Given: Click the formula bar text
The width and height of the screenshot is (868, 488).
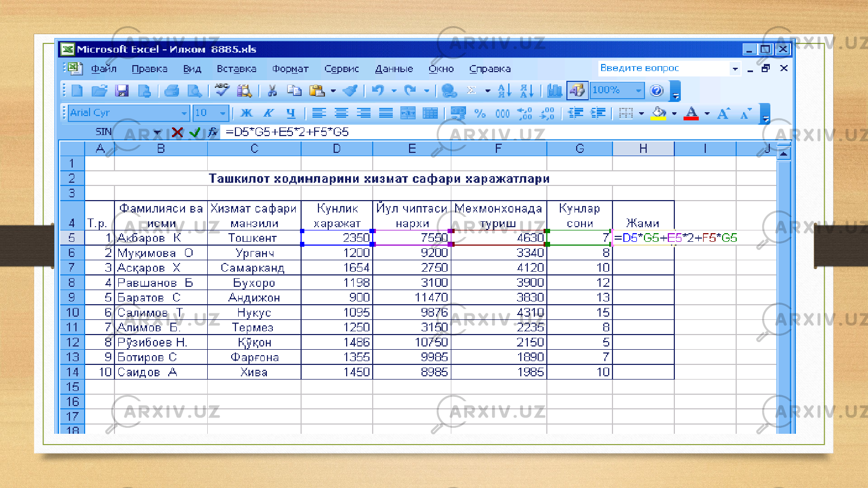Looking at the screenshot, I should pyautogui.click(x=287, y=132).
